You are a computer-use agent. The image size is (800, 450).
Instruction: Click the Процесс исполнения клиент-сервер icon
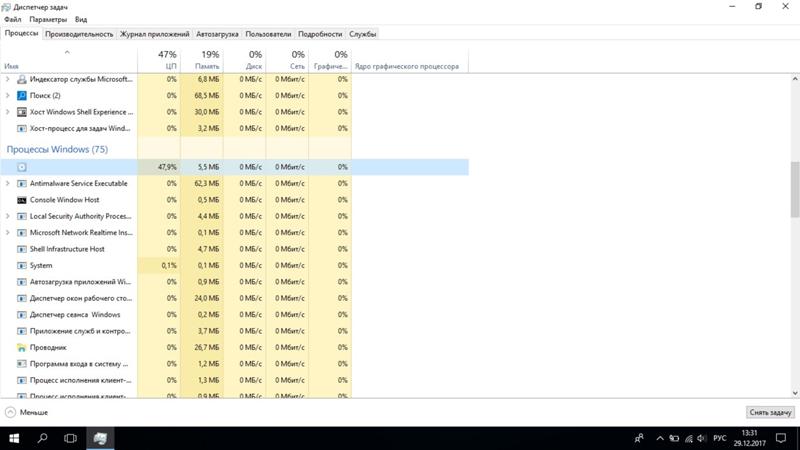[21, 380]
